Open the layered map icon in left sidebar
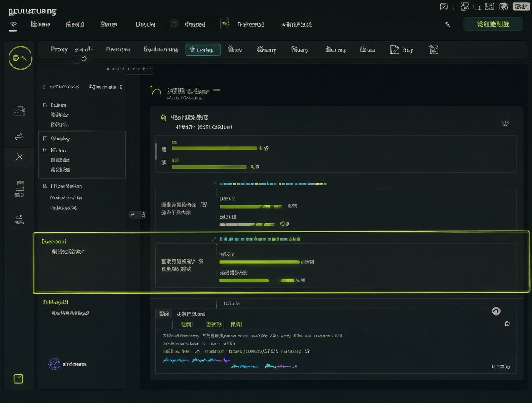Screen dimensions: 532x403 coord(19,111)
